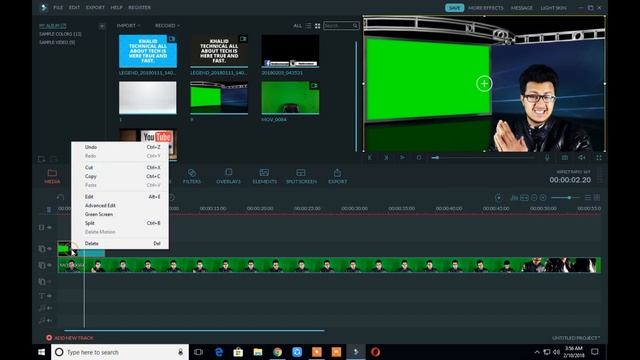
Task: Click the timeline horizontal scrollbar
Action: tap(194, 331)
